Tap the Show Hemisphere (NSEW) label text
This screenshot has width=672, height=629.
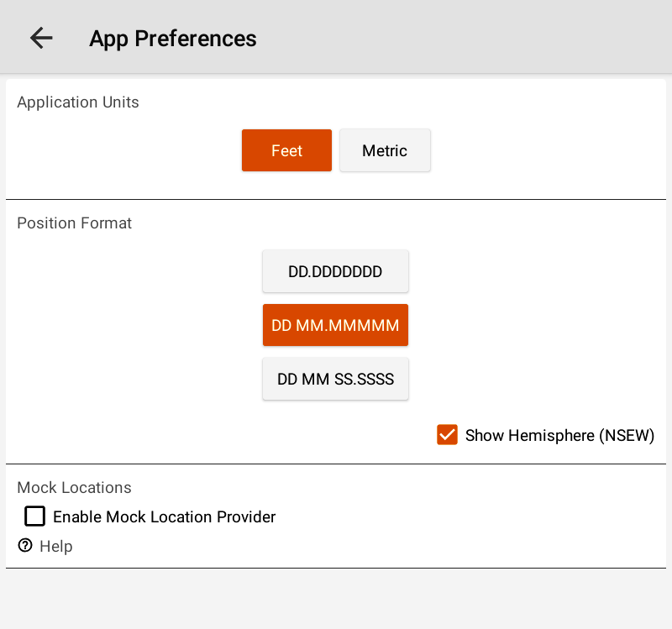(x=559, y=436)
